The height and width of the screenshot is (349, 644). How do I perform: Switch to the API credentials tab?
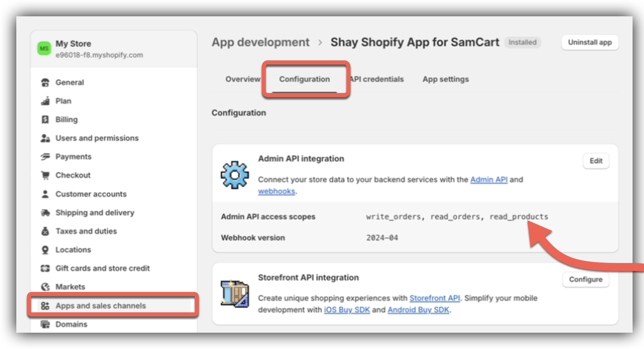pyautogui.click(x=377, y=79)
